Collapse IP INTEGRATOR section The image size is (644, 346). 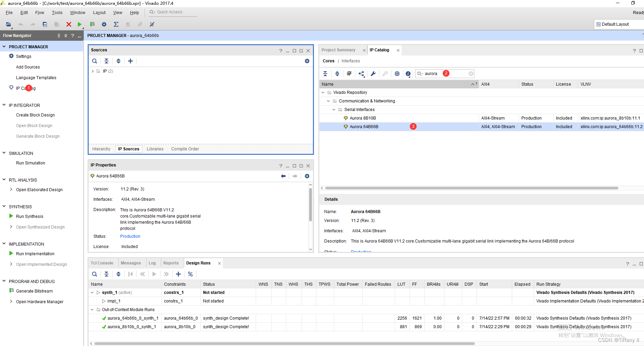[x=4, y=105]
